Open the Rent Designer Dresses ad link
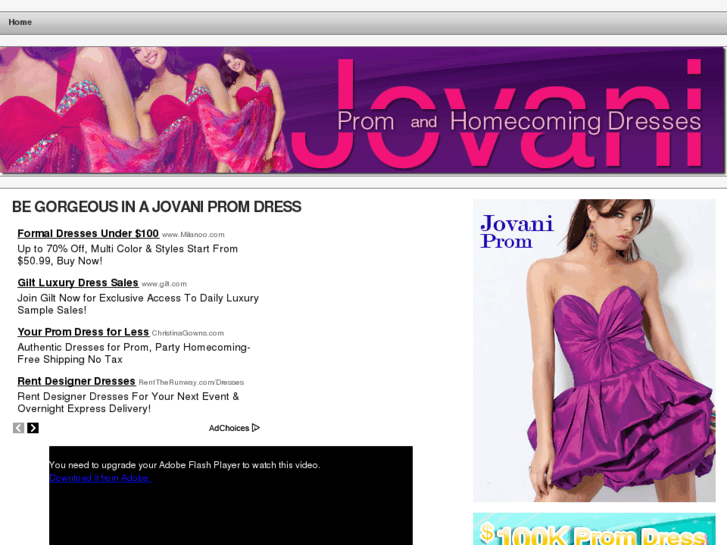727x545 pixels. coord(77,381)
